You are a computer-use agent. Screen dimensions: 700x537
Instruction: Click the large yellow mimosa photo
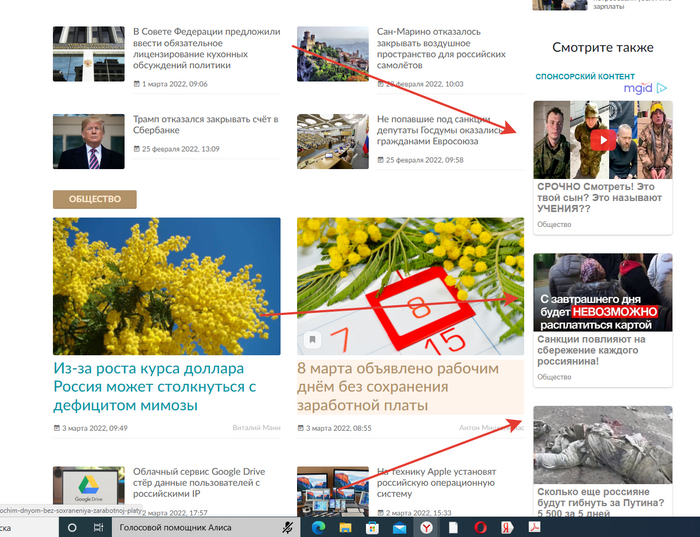167,286
